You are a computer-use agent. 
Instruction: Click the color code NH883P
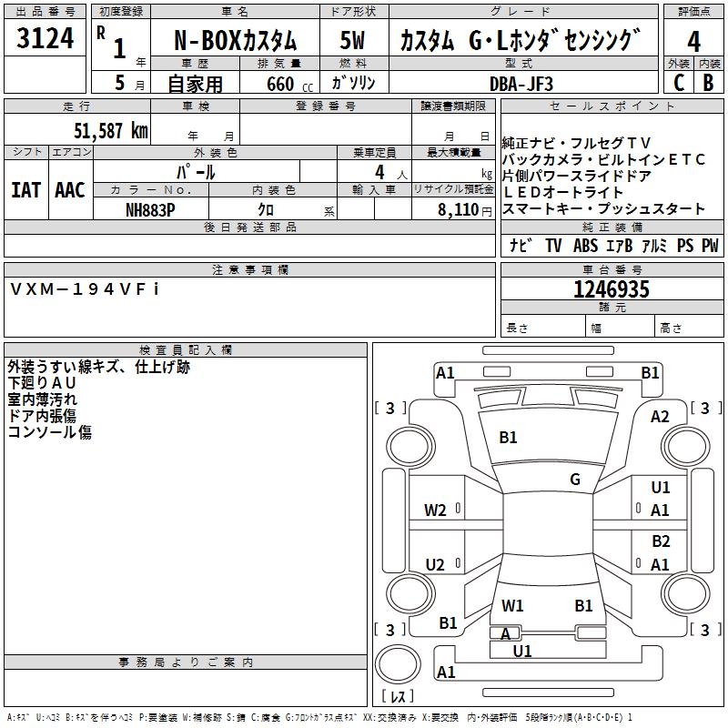151,209
